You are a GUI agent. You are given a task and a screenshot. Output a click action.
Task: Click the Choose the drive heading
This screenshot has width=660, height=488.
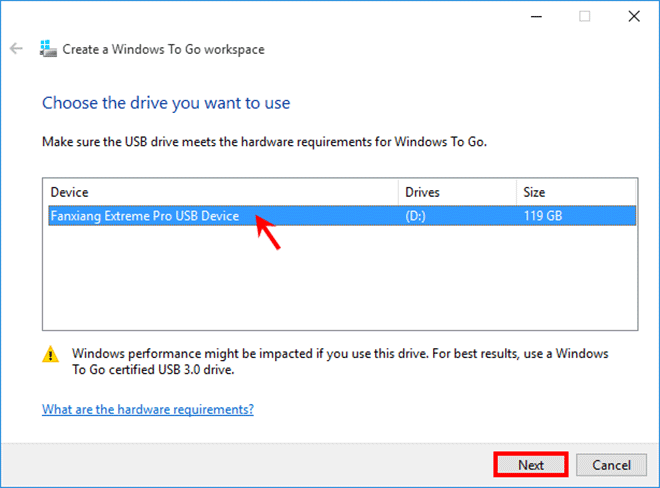(166, 103)
